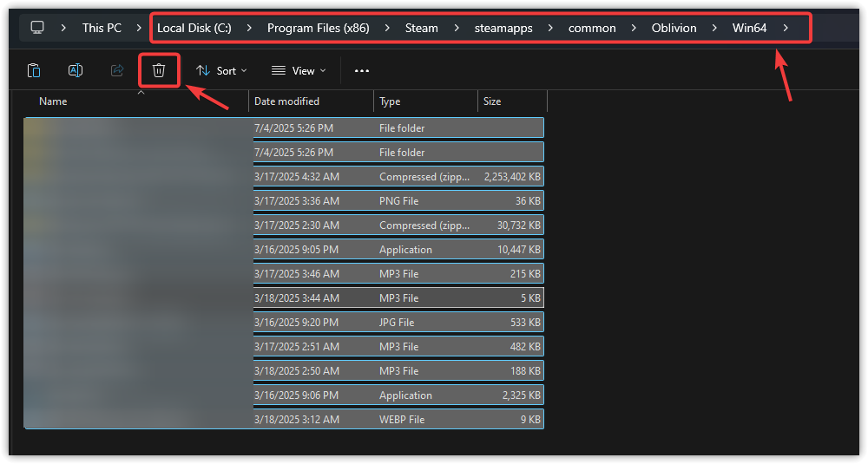Select the 30,732 KB compressed file row
Image resolution: width=868 pixels, height=464 pixels.
[x=284, y=225]
